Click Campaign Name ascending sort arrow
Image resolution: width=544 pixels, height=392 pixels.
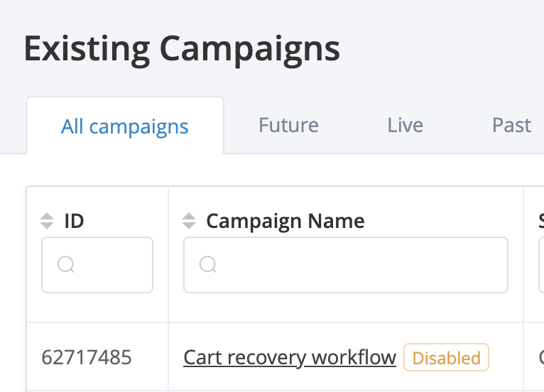tap(189, 217)
